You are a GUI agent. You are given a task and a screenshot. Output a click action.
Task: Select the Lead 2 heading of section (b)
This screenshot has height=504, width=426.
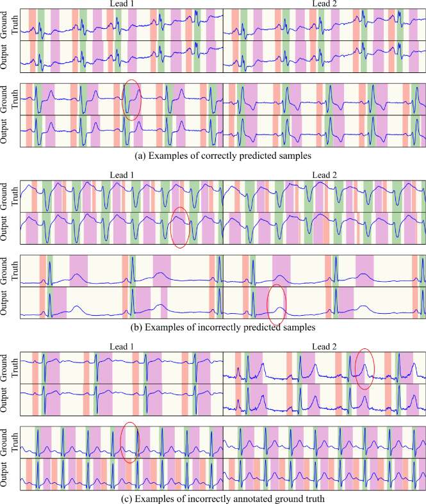(324, 175)
